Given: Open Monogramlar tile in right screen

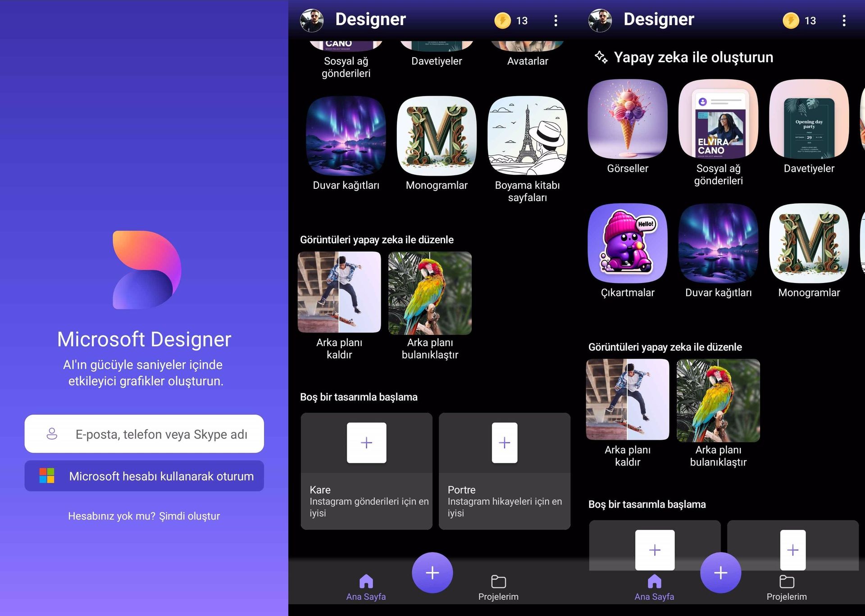Looking at the screenshot, I should (x=809, y=243).
